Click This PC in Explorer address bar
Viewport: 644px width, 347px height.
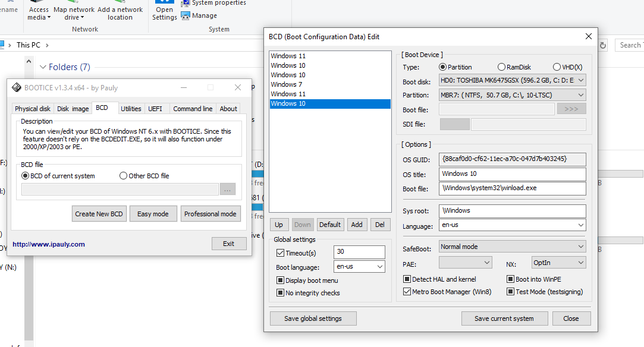click(29, 45)
